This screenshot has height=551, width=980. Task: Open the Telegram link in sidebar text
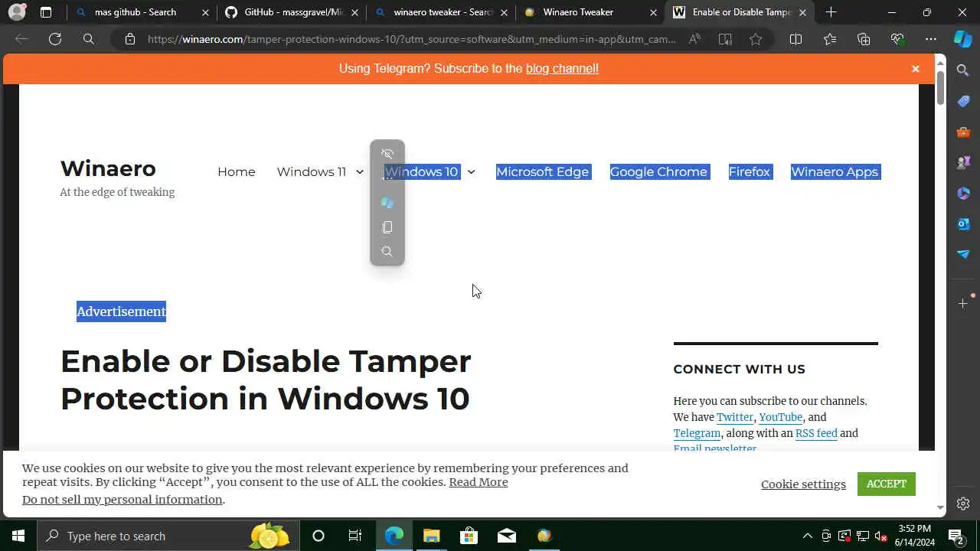click(697, 433)
